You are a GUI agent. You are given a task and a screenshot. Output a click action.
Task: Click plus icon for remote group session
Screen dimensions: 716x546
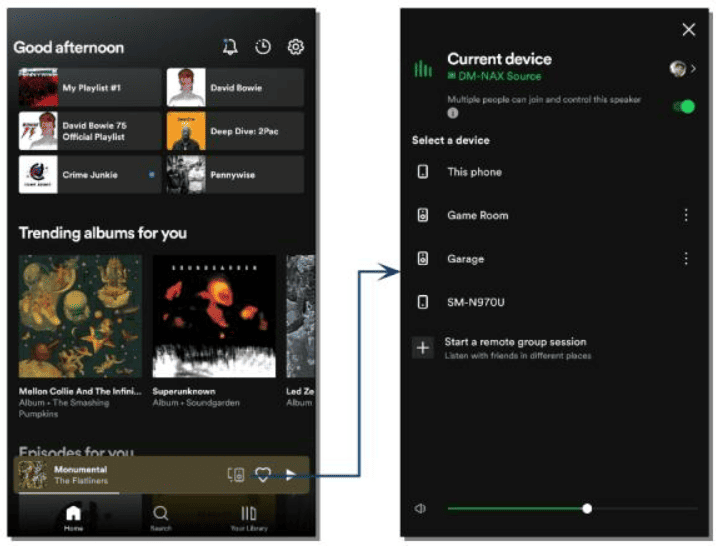[423, 348]
